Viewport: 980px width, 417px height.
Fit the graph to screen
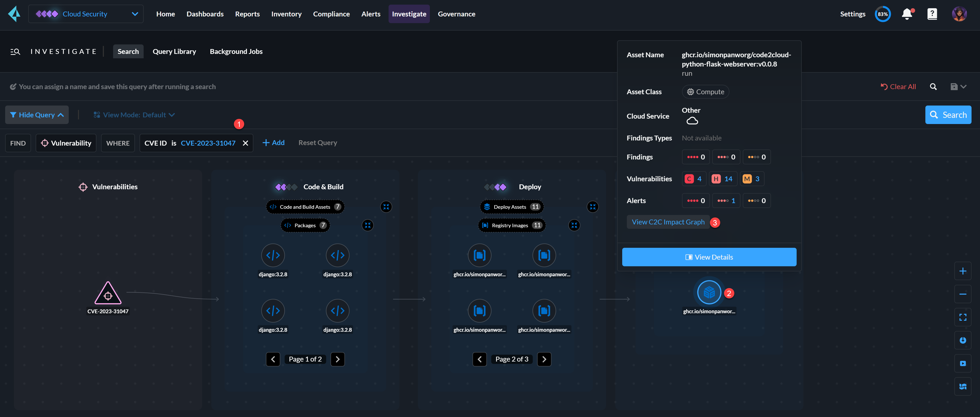[963, 317]
